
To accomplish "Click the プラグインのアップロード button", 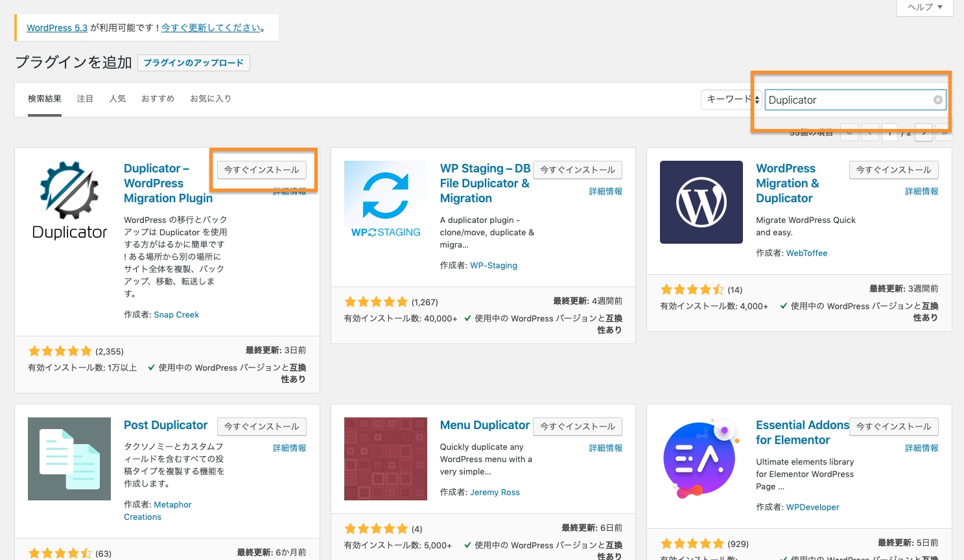I will point(193,63).
